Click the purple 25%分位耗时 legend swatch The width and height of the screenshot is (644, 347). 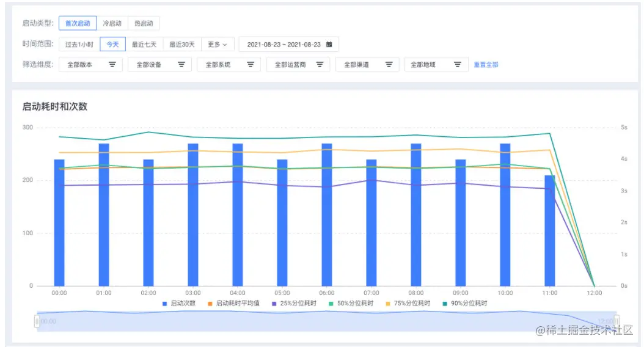click(274, 304)
